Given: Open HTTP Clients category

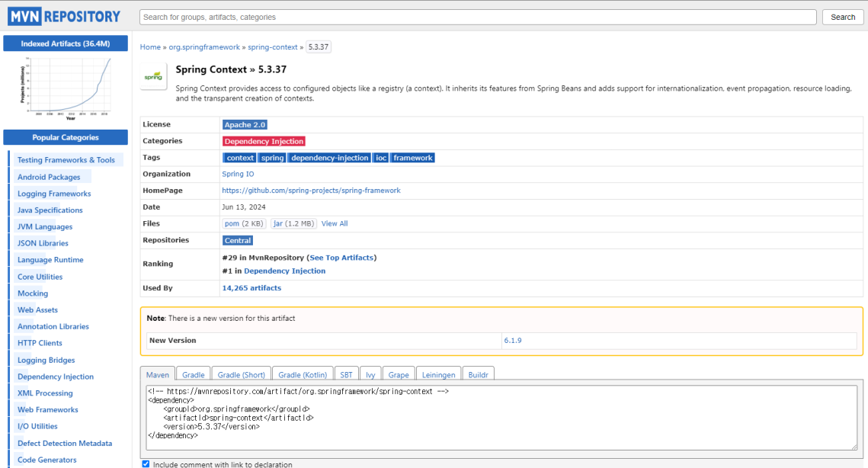Looking at the screenshot, I should coord(40,344).
